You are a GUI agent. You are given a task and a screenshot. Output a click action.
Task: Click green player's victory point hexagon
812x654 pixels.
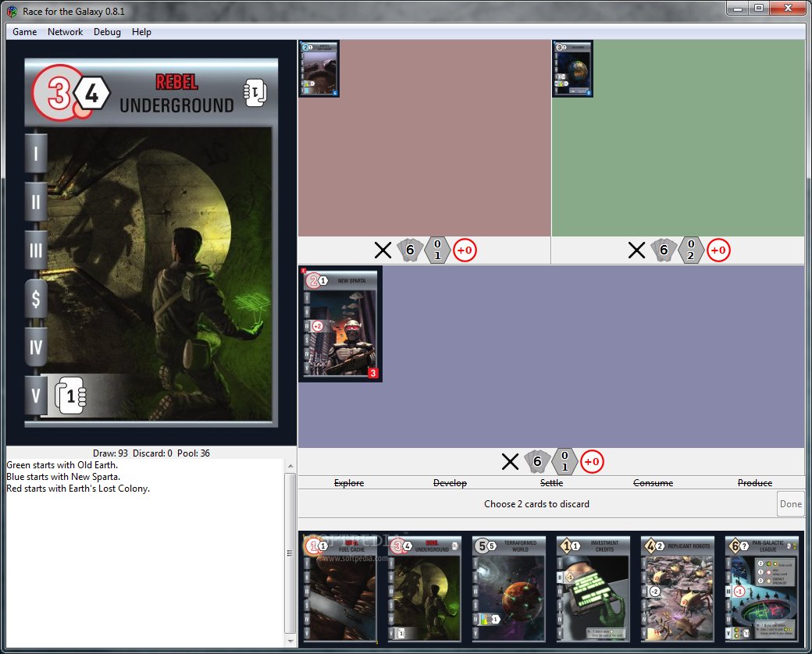(691, 250)
